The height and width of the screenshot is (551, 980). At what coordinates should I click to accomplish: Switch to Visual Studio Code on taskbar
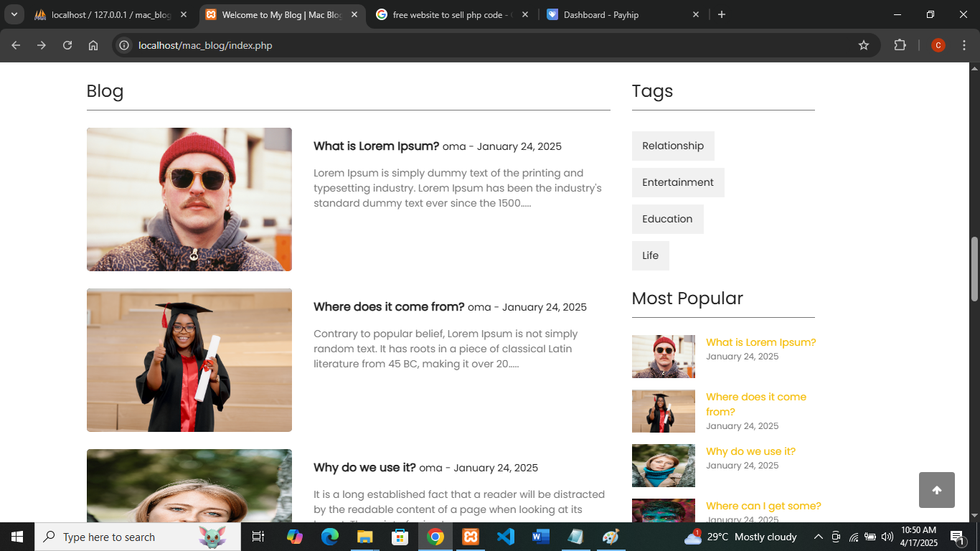point(506,537)
